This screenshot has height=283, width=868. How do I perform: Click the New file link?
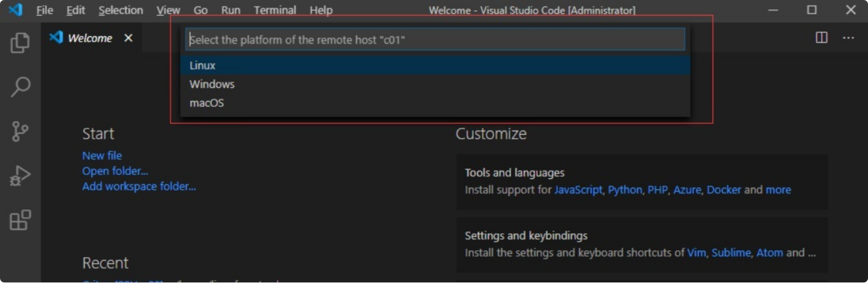coord(102,156)
